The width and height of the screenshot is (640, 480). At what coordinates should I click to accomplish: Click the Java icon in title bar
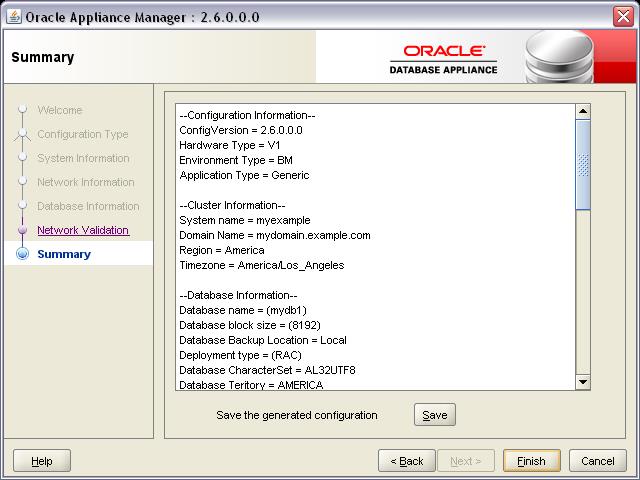[14, 17]
